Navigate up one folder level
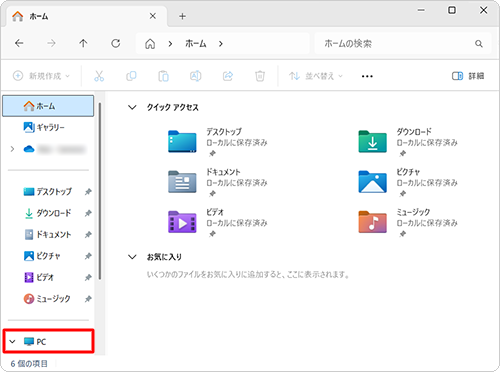 [x=83, y=43]
